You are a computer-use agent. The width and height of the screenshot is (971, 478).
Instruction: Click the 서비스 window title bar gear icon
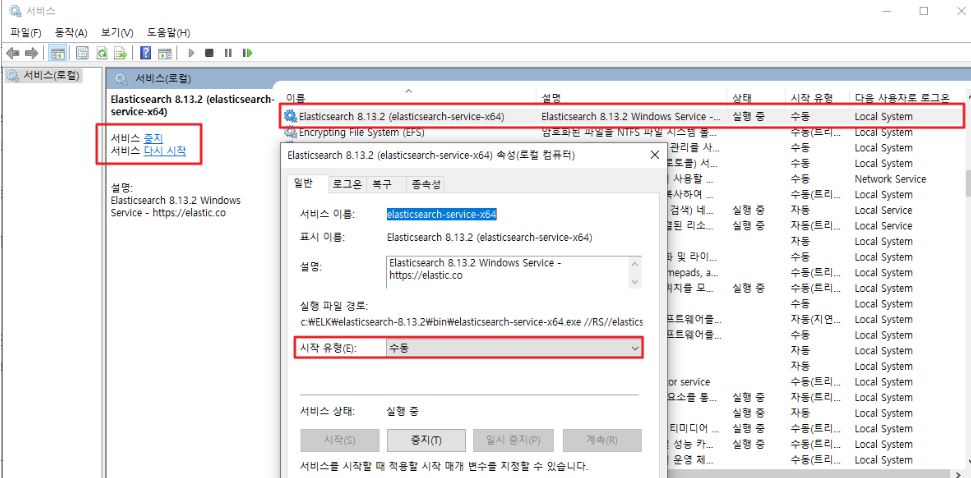(15, 11)
